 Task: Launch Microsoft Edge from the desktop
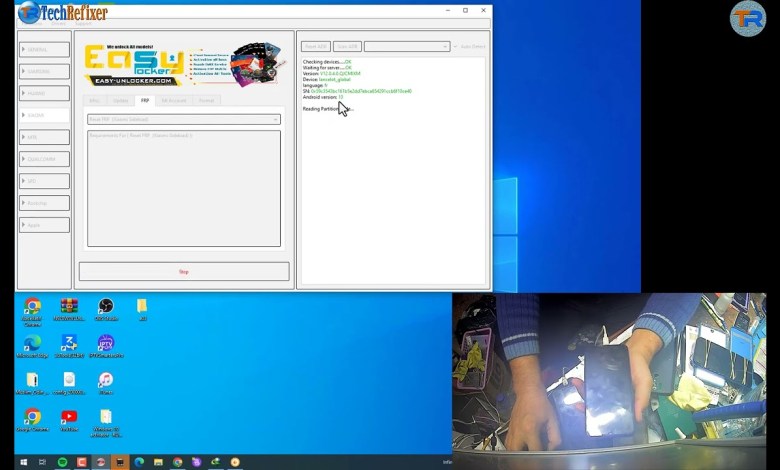coord(32,344)
